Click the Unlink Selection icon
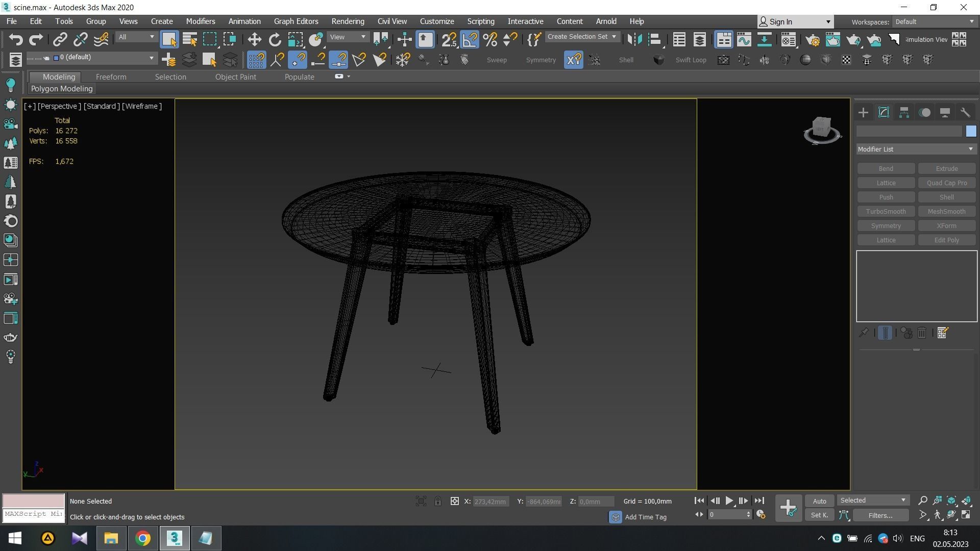This screenshot has width=980, height=551. [x=81, y=39]
